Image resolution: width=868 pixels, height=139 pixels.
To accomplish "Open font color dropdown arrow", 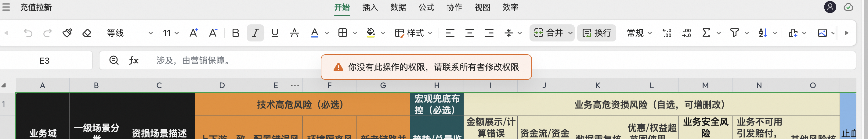I will pos(327,33).
